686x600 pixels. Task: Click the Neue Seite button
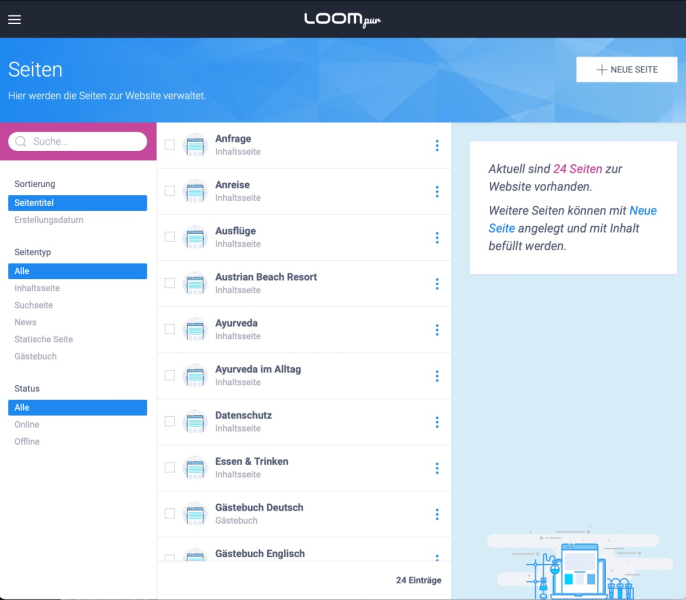pos(626,69)
